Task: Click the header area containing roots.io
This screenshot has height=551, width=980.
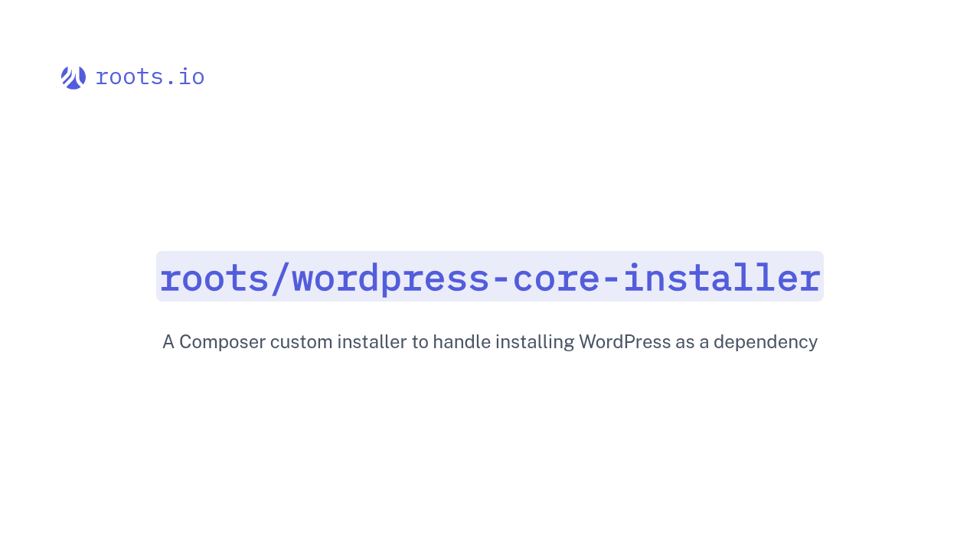Action: 132,77
